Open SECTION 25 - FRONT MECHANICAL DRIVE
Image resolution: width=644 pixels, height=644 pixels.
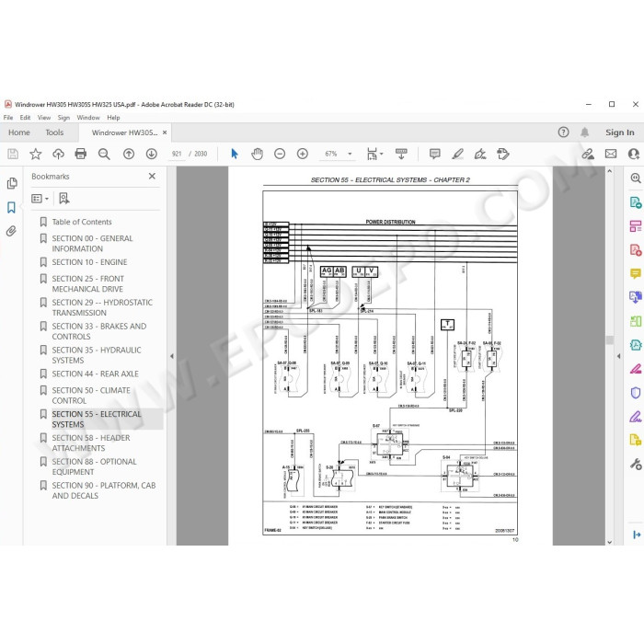point(87,283)
